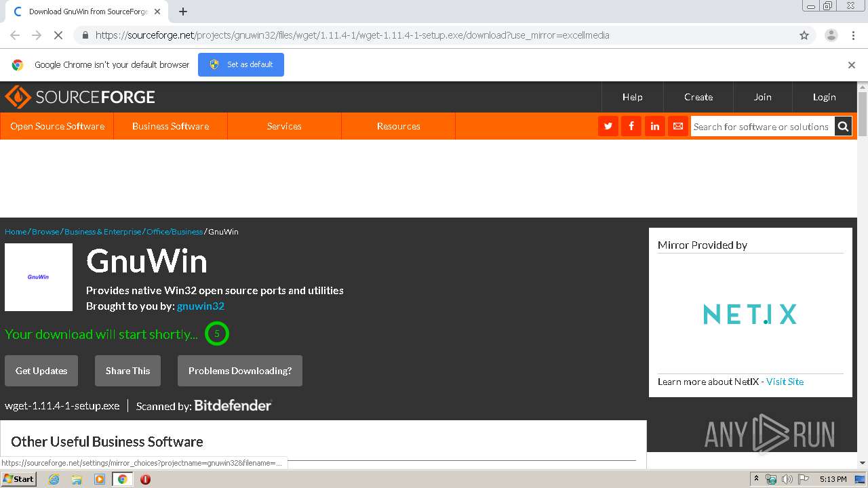Image resolution: width=868 pixels, height=488 pixels.
Task: Click Business & Enterprise breadcrumb link
Action: (x=103, y=232)
